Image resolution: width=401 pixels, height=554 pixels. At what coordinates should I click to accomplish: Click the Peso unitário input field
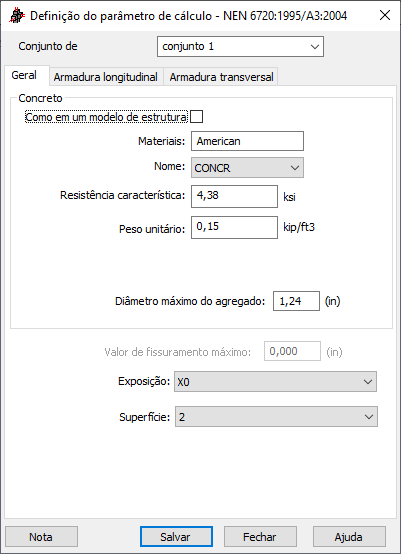234,227
